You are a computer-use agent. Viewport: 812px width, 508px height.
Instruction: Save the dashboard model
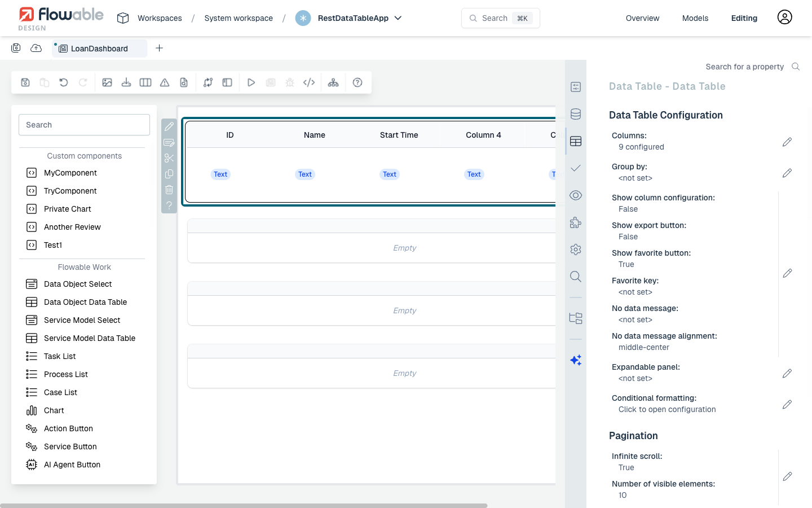(25, 82)
